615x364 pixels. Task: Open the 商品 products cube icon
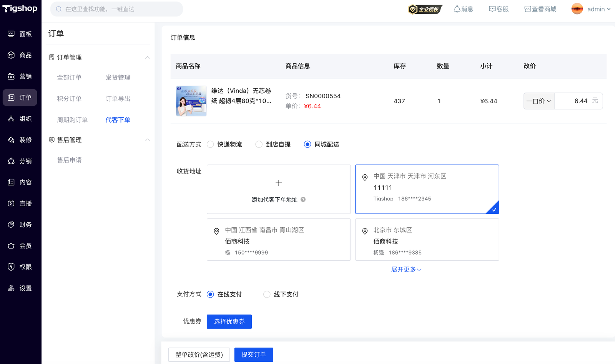pos(11,55)
